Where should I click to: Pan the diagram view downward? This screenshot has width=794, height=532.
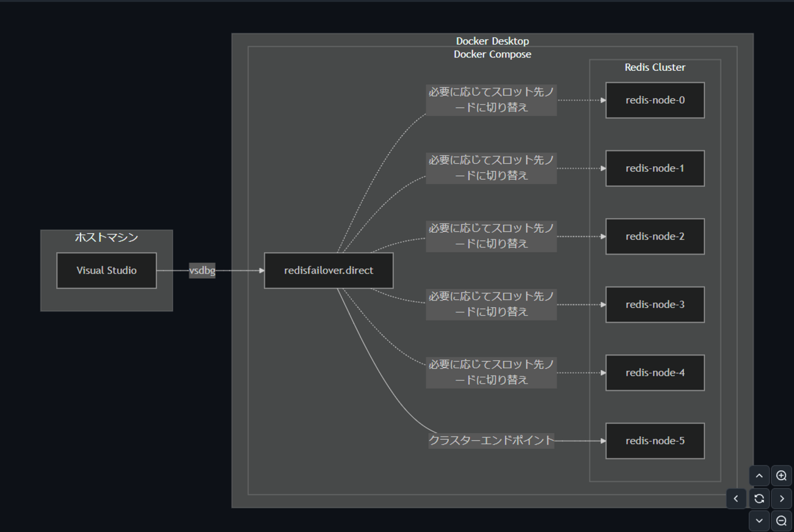click(759, 520)
